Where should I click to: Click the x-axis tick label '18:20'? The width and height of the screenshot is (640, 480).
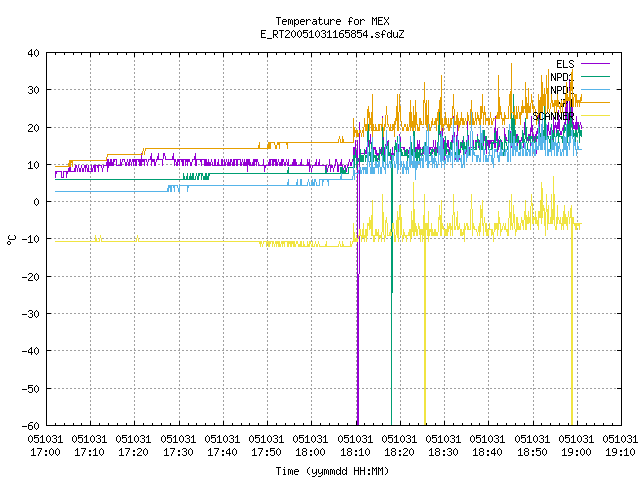click(x=399, y=452)
